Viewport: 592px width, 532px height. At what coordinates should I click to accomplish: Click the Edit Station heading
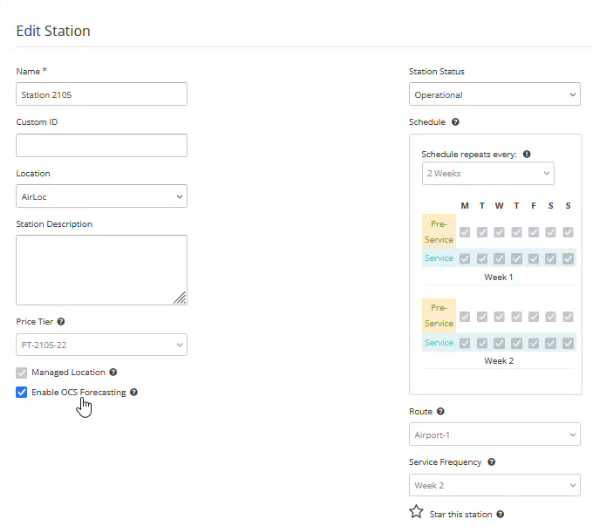click(53, 31)
